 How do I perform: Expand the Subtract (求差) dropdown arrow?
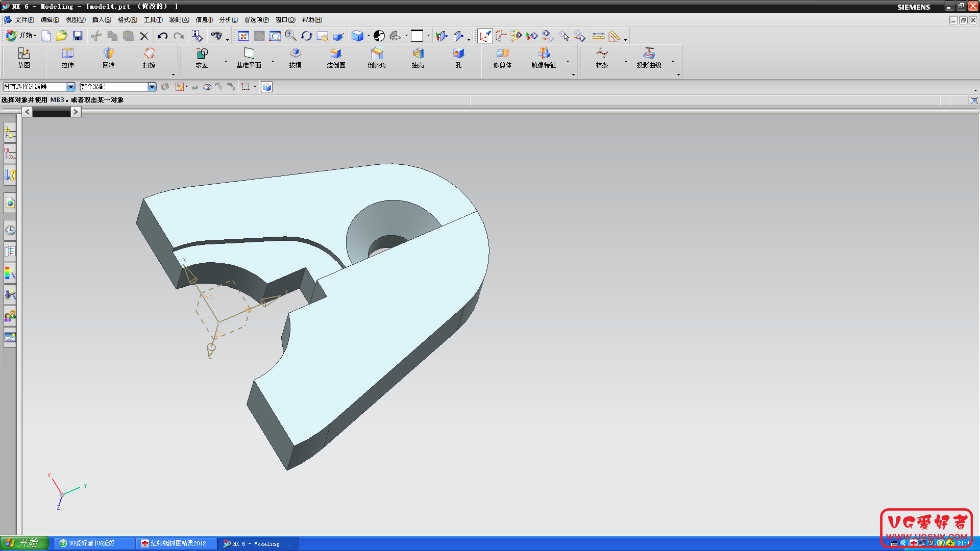point(226,62)
